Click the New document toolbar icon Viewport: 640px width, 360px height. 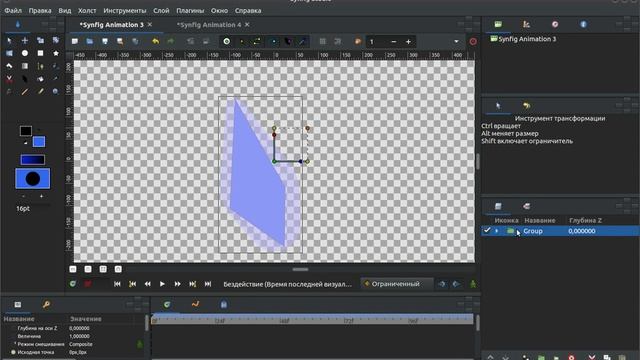pos(75,41)
